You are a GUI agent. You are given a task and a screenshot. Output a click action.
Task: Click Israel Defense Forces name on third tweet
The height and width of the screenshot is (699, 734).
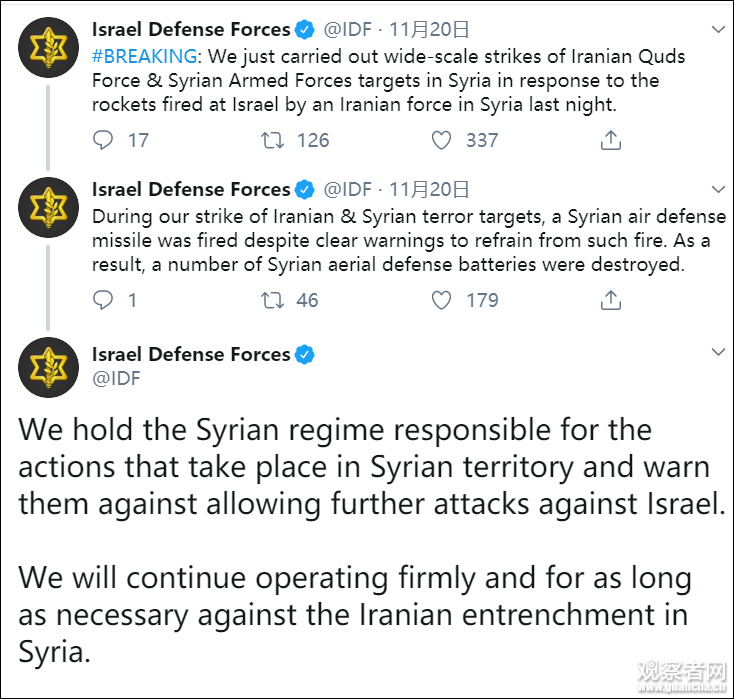[x=190, y=354]
